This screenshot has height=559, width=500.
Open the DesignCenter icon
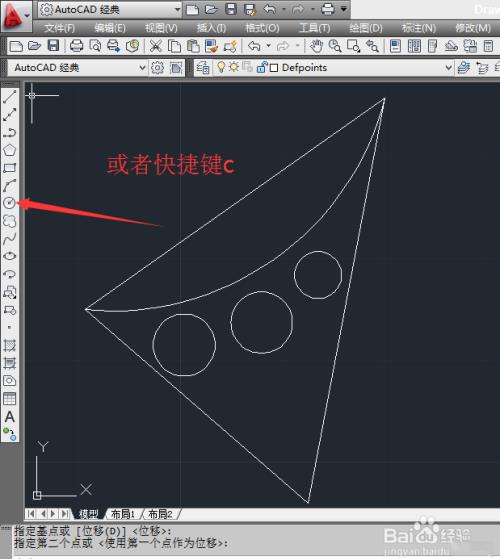pos(414,46)
